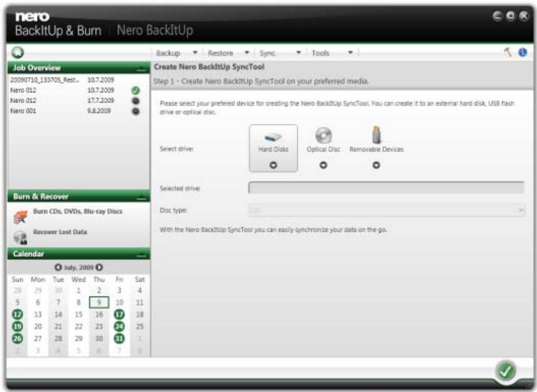Open the Backup menu
The height and width of the screenshot is (392, 537).
pyautogui.click(x=168, y=53)
